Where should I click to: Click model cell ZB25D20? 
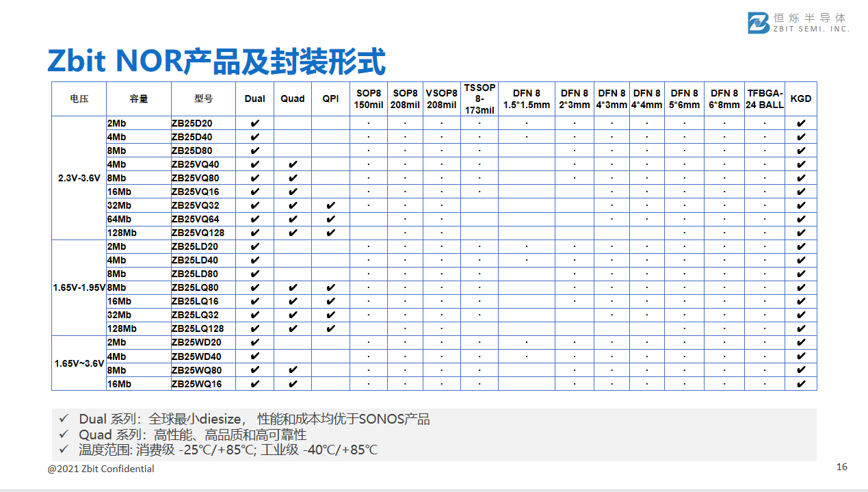click(204, 123)
